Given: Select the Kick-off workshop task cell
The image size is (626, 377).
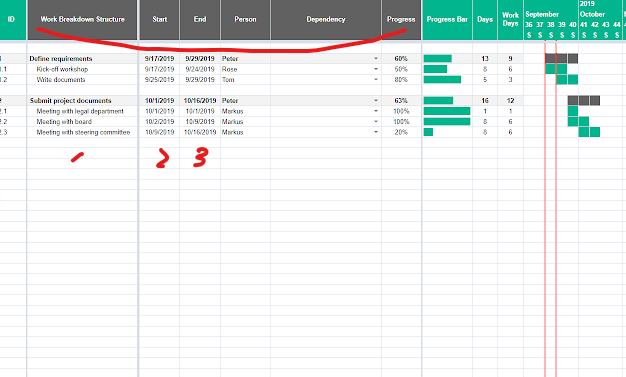Looking at the screenshot, I should pyautogui.click(x=83, y=69).
